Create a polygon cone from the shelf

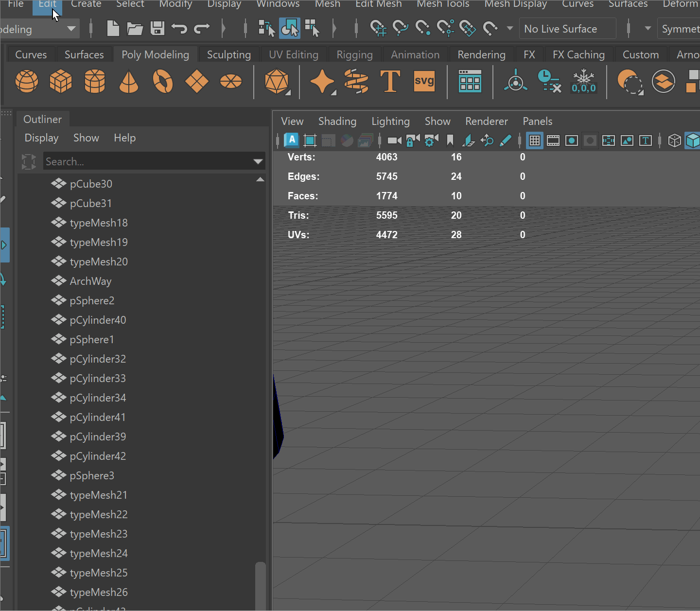129,81
